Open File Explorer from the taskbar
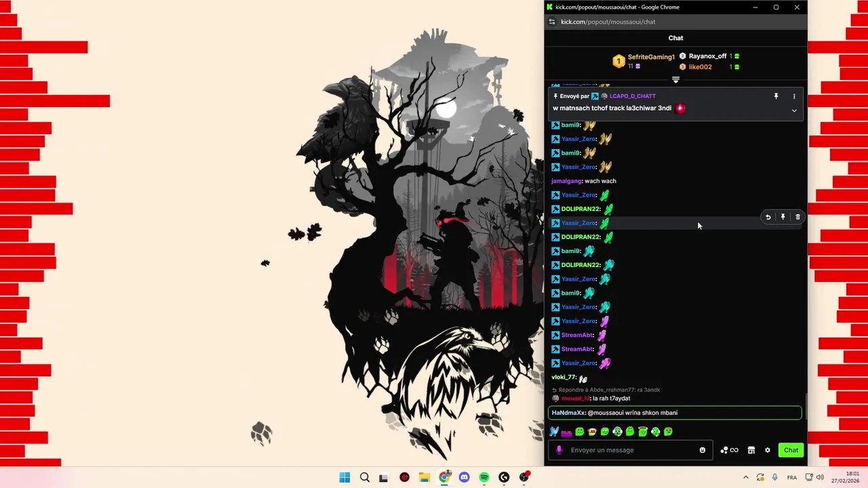Screen dimensions: 868x488 click(425, 477)
